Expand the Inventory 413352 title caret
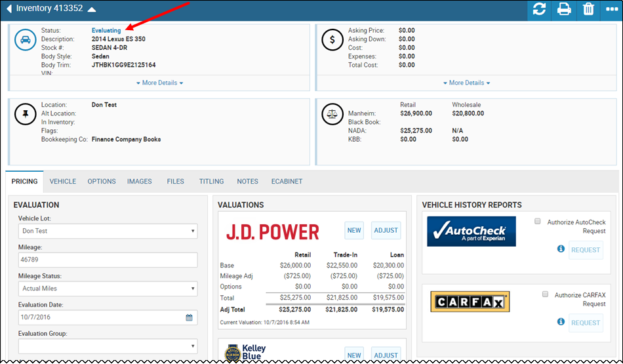Image resolution: width=623 pixels, height=364 pixels. 92,9
